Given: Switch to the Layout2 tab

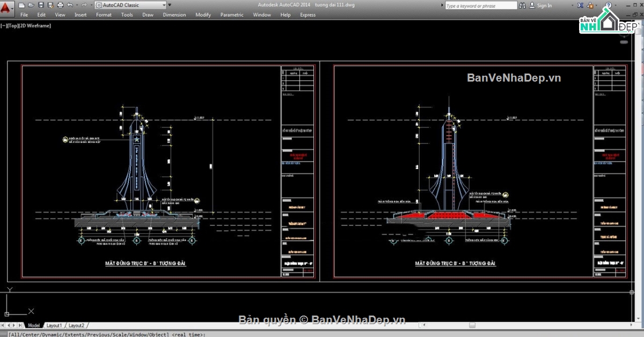Looking at the screenshot, I should click(x=76, y=325).
